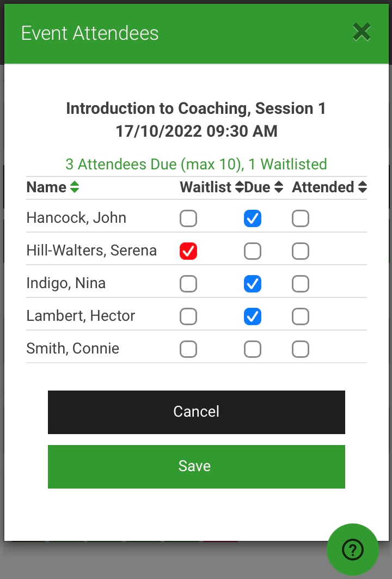Uncheck Due for Hancock, John
This screenshot has width=392, height=579.
point(253,218)
